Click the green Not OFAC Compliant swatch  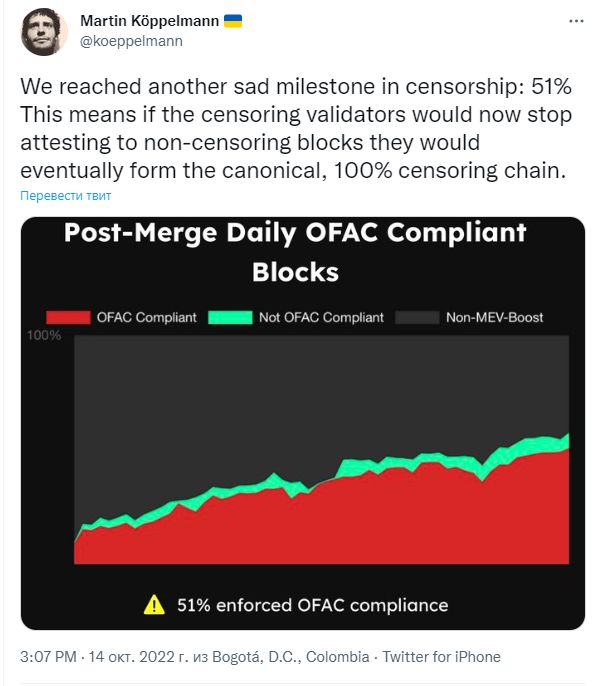(230, 317)
